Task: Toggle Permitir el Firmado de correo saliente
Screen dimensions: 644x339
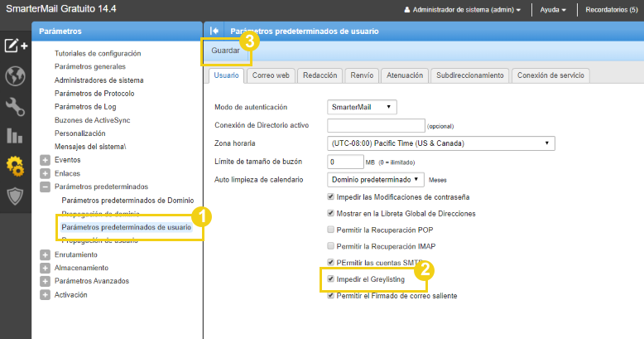Action: click(330, 295)
